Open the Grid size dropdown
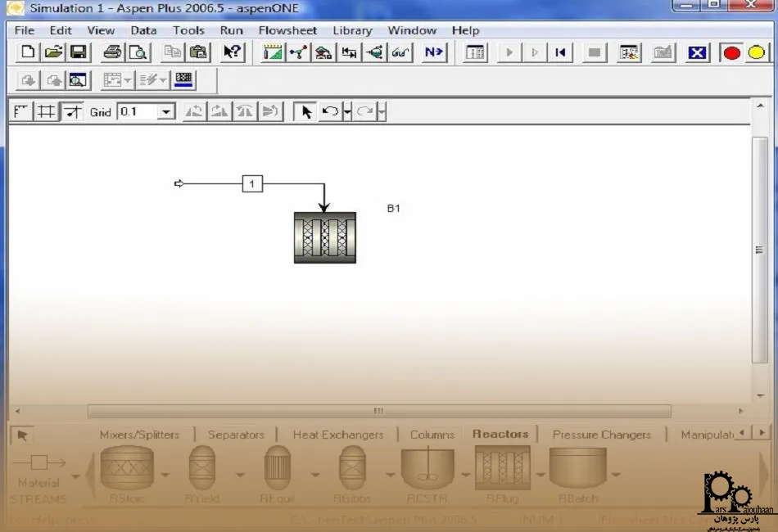Viewport: 778px width, 532px height. click(x=166, y=112)
